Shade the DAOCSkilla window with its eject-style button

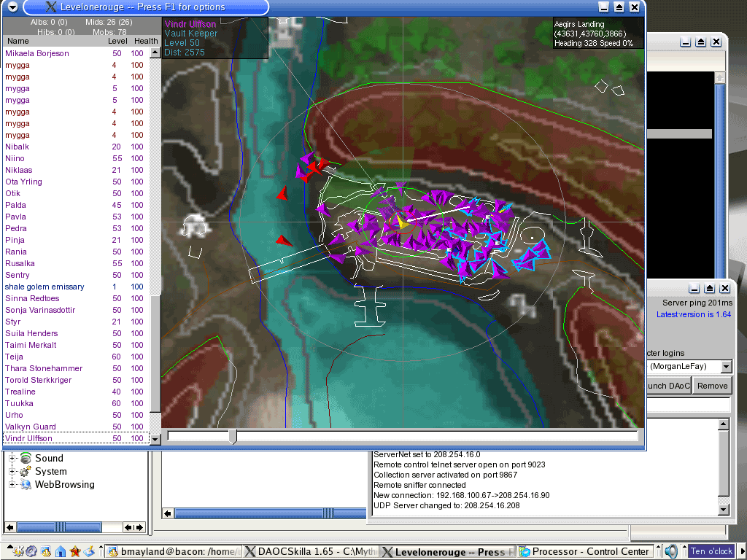tap(709, 288)
